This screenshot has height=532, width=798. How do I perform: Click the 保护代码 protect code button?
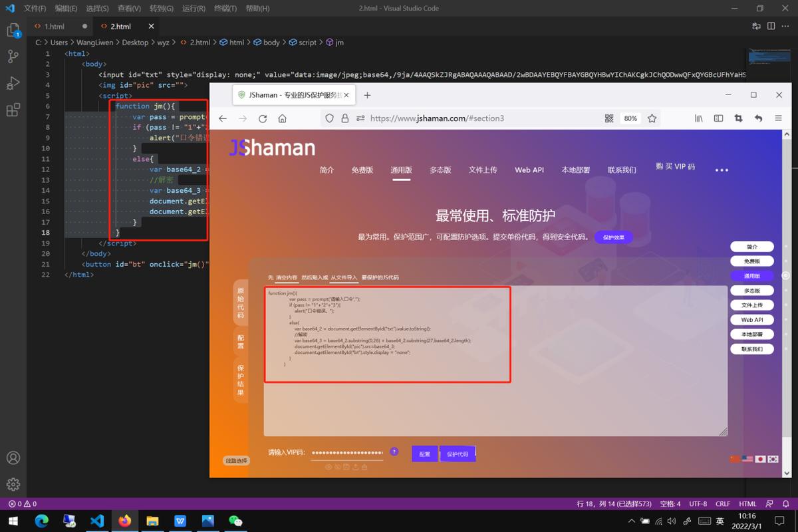[458, 452]
